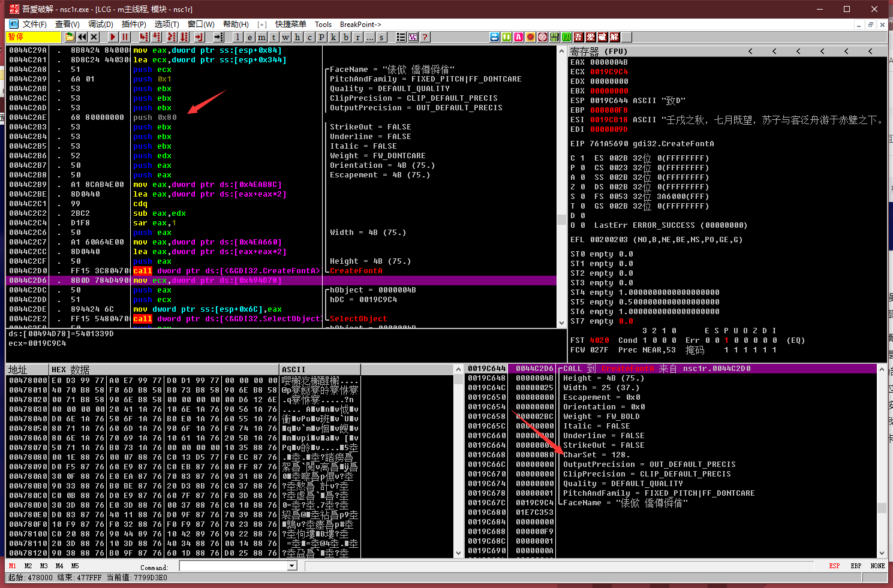Click the red question mark help icon
This screenshot has width=893, height=588.
tap(425, 37)
